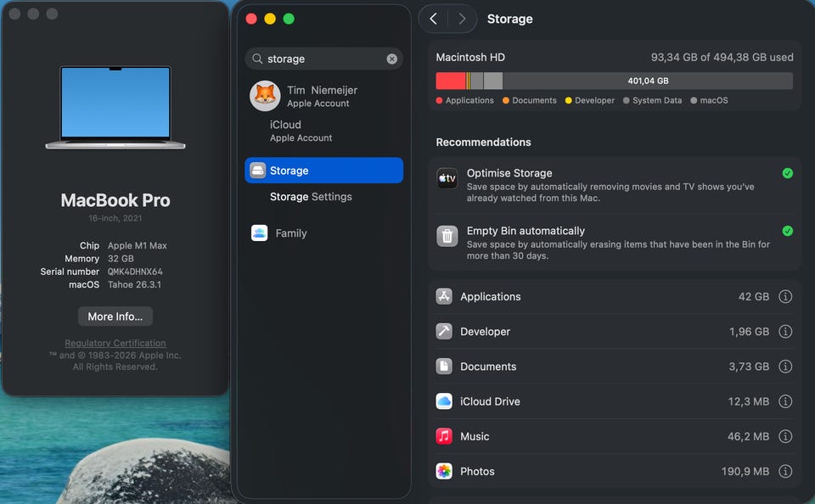The image size is (815, 504).
Task: Open Storage Settings sidebar result
Action: click(311, 197)
